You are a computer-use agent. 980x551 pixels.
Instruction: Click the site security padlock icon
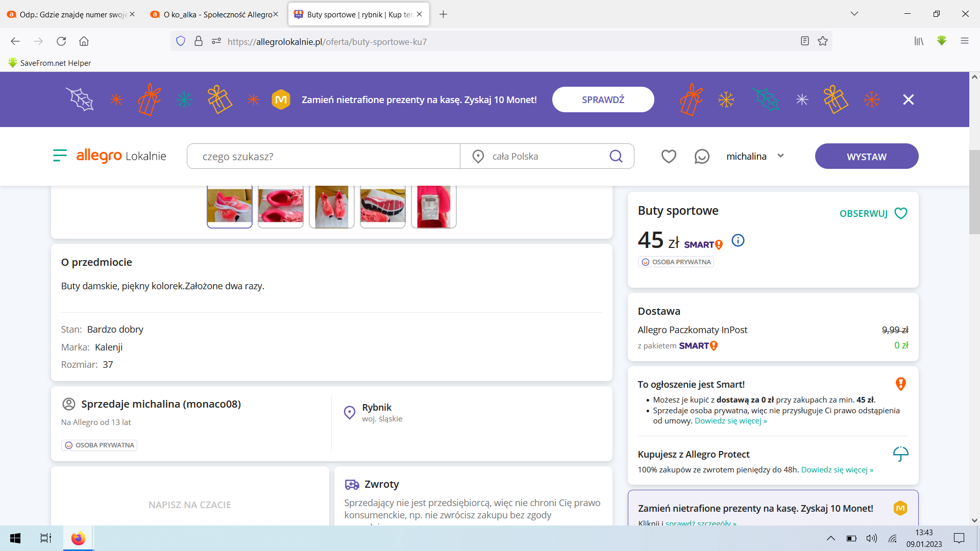coord(199,41)
